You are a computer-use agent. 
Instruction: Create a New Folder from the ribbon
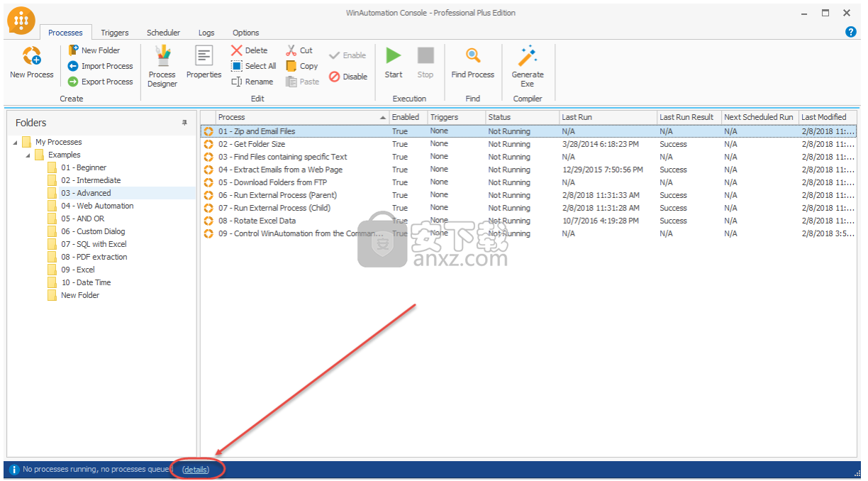coord(94,50)
